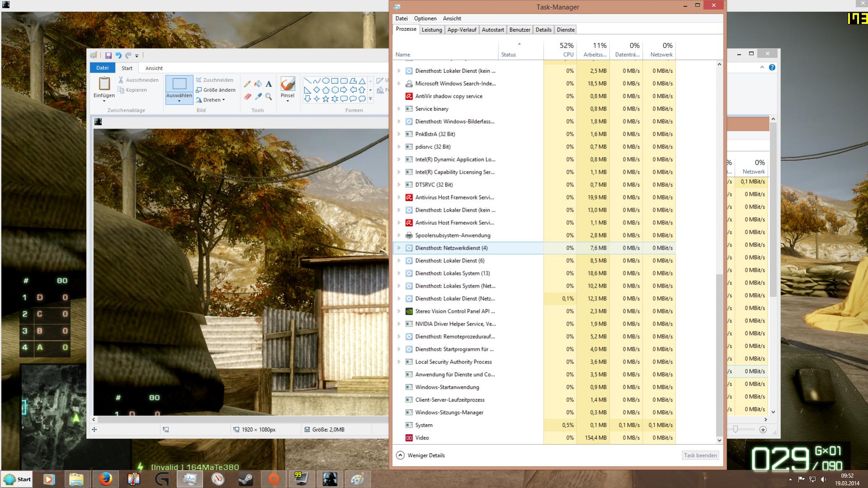This screenshot has height=488, width=868.
Task: Expand the PnkBstrA (32 Bit) process
Action: click(x=398, y=134)
